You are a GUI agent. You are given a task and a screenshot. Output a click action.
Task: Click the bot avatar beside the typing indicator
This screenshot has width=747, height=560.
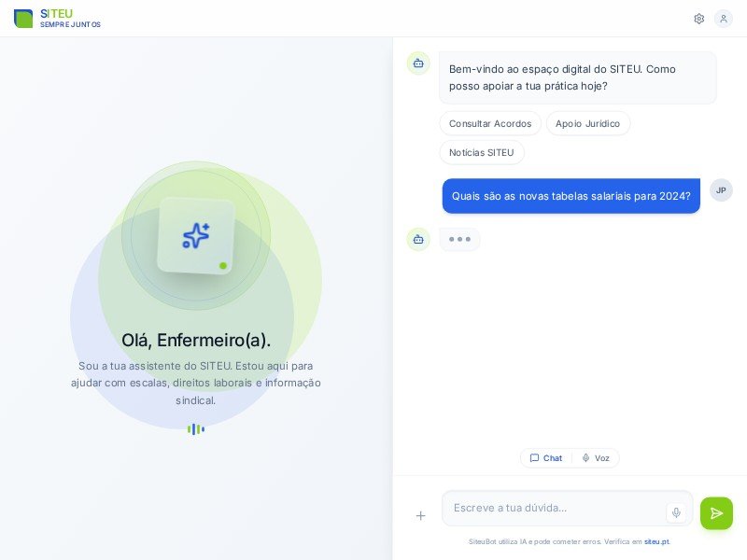(x=418, y=239)
